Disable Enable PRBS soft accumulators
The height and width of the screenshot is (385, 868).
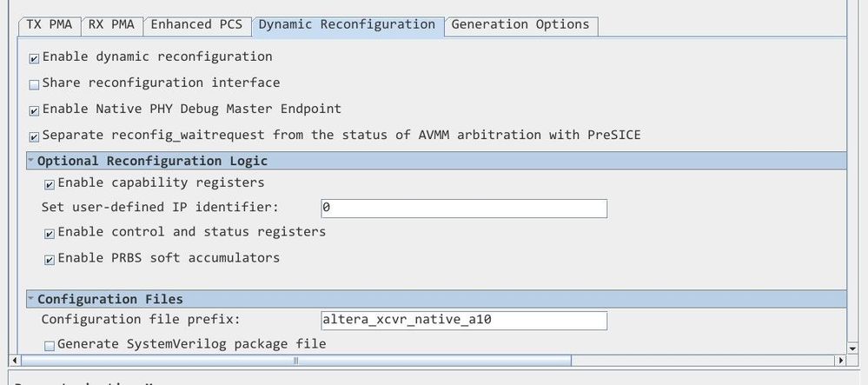(x=50, y=259)
